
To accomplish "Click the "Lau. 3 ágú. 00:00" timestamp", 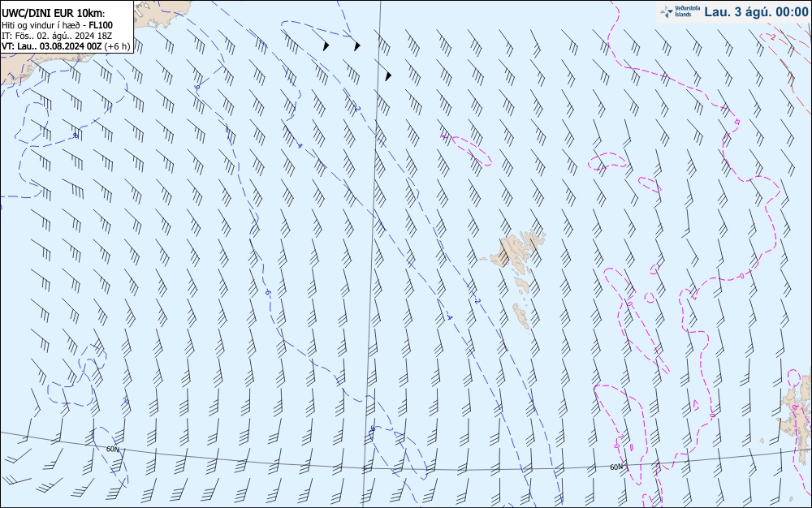I will click(756, 12).
